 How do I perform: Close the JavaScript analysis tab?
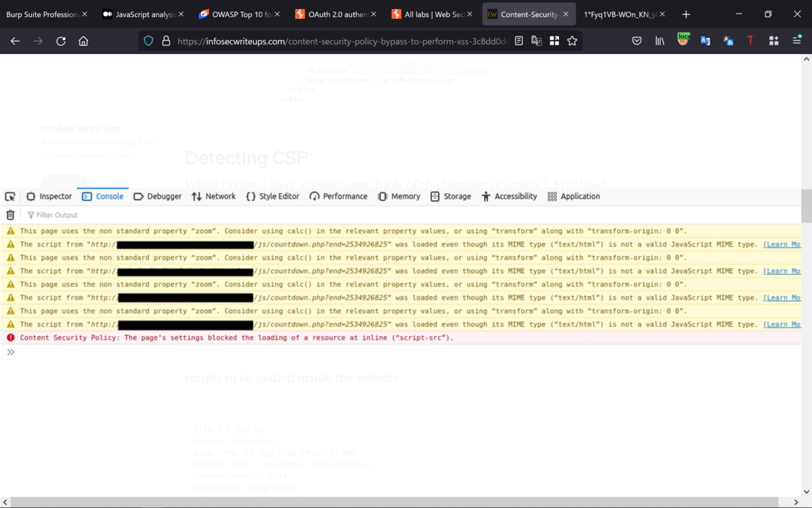181,14
